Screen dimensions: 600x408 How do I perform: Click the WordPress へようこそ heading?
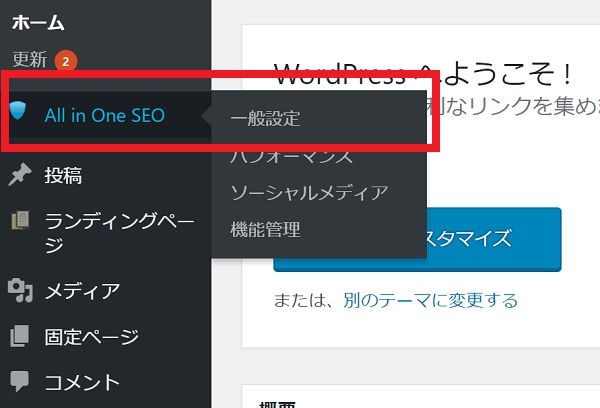coord(422,75)
